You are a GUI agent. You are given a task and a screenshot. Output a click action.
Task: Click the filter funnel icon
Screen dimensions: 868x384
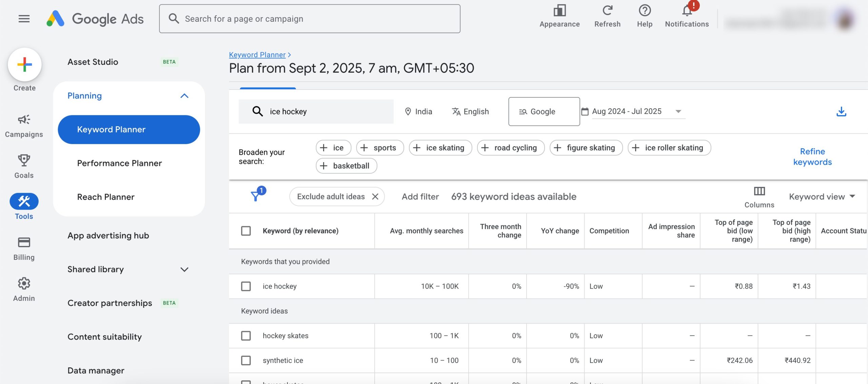[256, 196]
